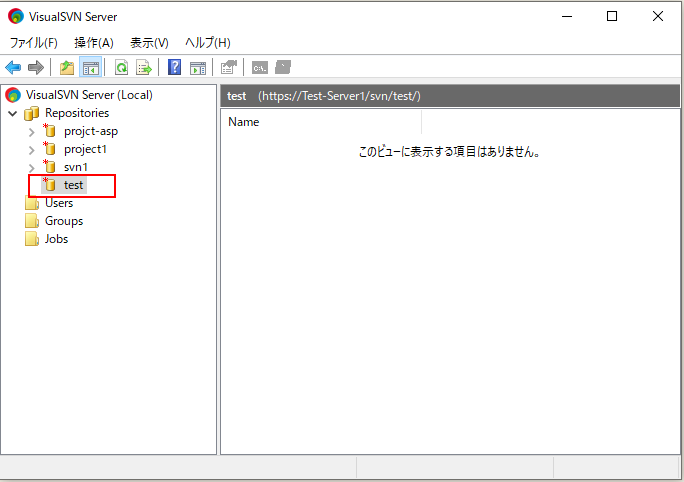Click the Properties toolbar icon
Viewport: 684px width, 482px height.
(229, 68)
